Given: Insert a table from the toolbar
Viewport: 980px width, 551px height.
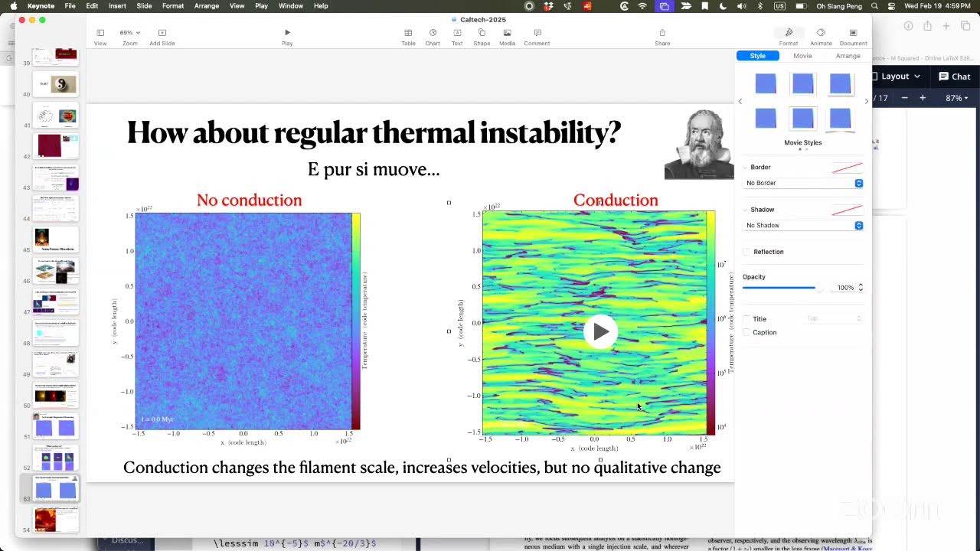Looking at the screenshot, I should 408,37.
